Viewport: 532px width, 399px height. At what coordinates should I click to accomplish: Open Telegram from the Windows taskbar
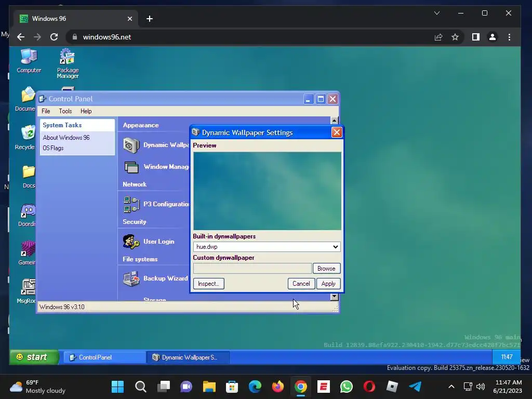pos(415,387)
